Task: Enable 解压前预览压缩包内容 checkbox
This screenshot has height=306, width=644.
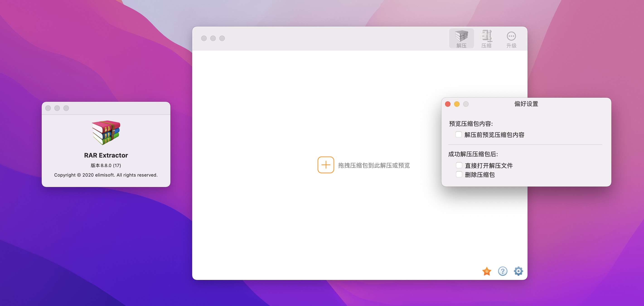Action: tap(458, 134)
